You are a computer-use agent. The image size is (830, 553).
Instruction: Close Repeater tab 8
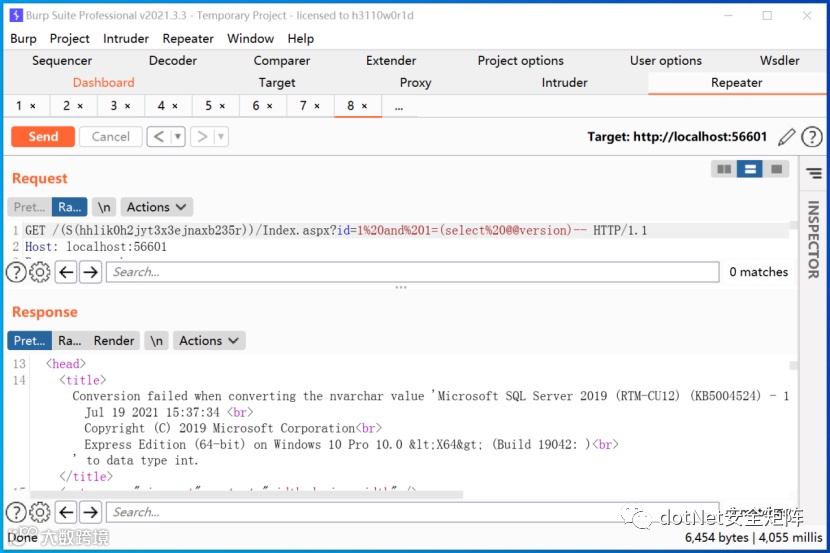(x=364, y=106)
